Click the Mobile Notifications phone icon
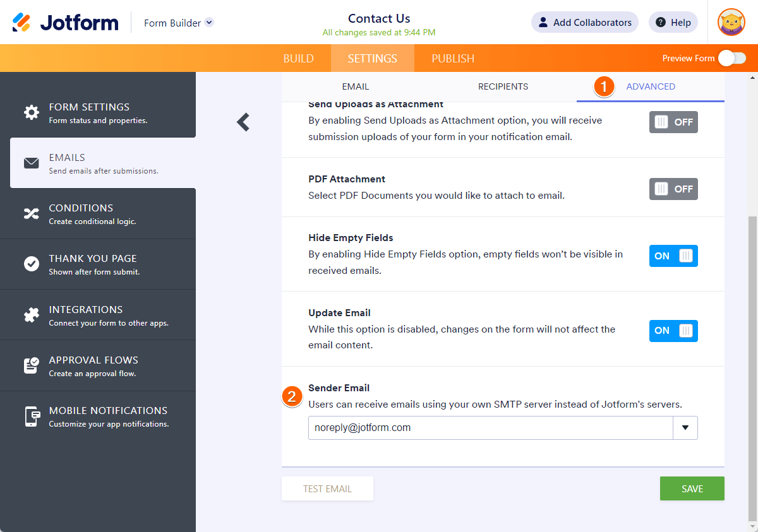758x532 pixels. [x=31, y=417]
